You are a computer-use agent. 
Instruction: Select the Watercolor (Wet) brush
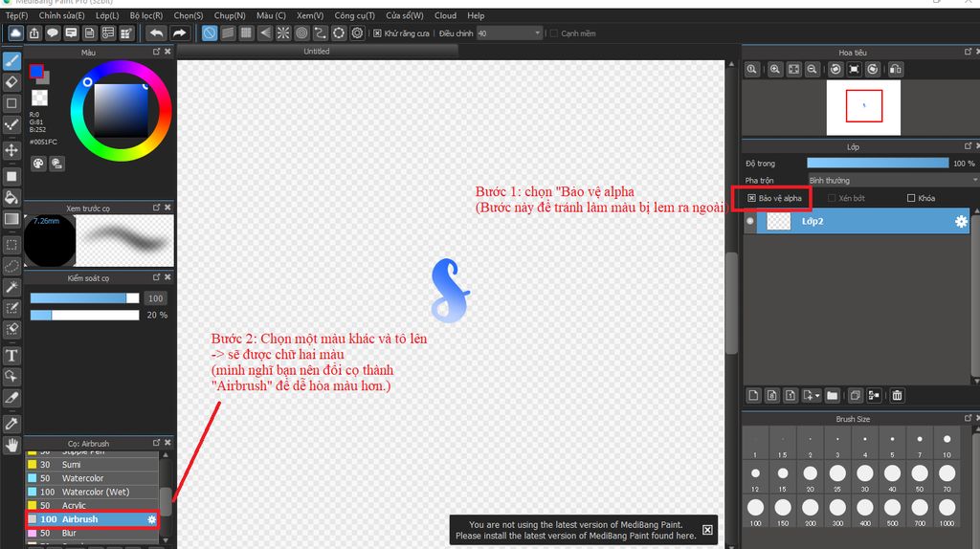pos(92,493)
